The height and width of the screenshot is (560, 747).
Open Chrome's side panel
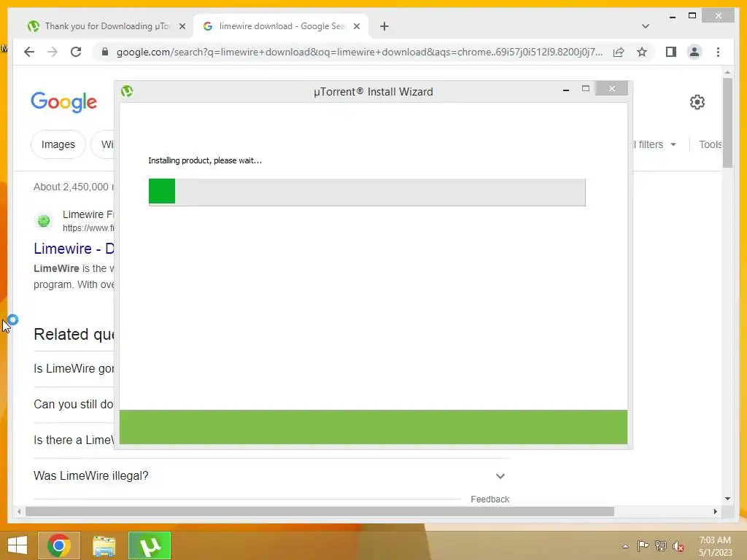click(671, 52)
